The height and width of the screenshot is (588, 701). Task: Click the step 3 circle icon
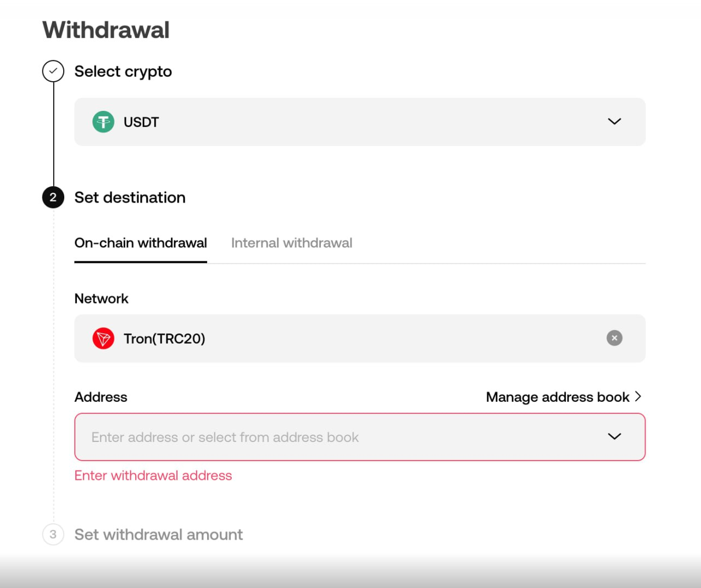53,534
